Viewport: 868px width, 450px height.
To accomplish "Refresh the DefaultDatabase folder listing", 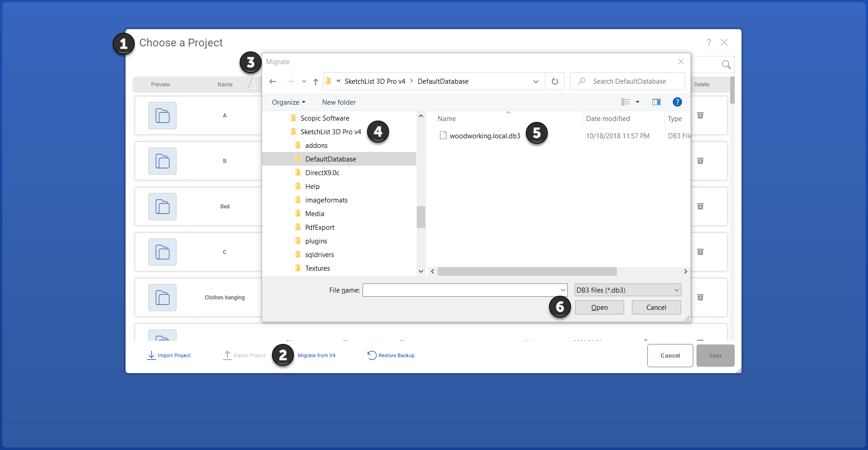I will (555, 81).
